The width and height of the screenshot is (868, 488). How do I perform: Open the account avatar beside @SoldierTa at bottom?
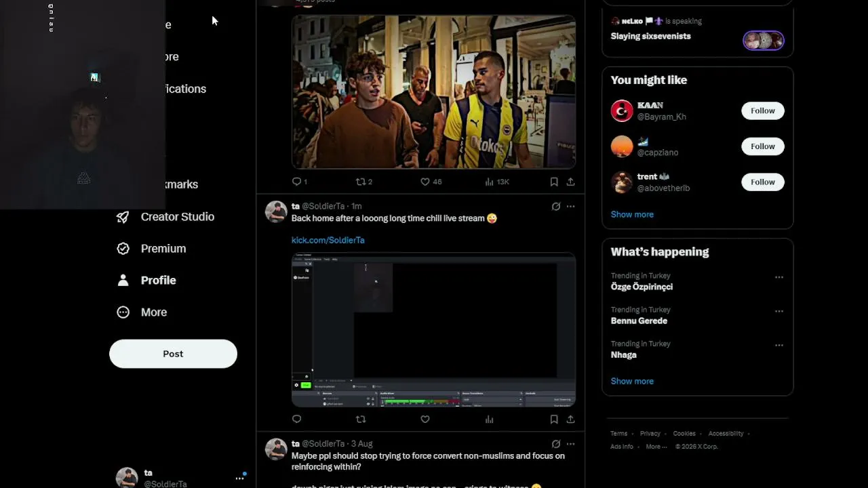[x=127, y=478]
